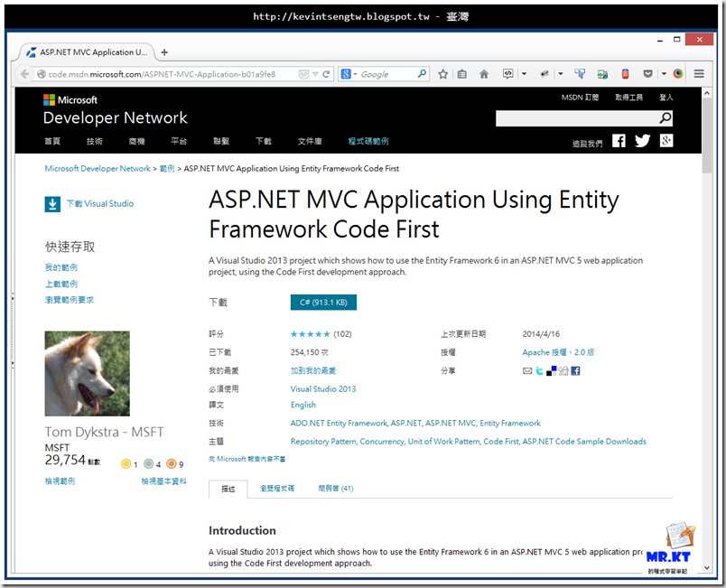The height and width of the screenshot is (588, 726).
Task: Click the 加到我的最愛 link
Action: (313, 371)
